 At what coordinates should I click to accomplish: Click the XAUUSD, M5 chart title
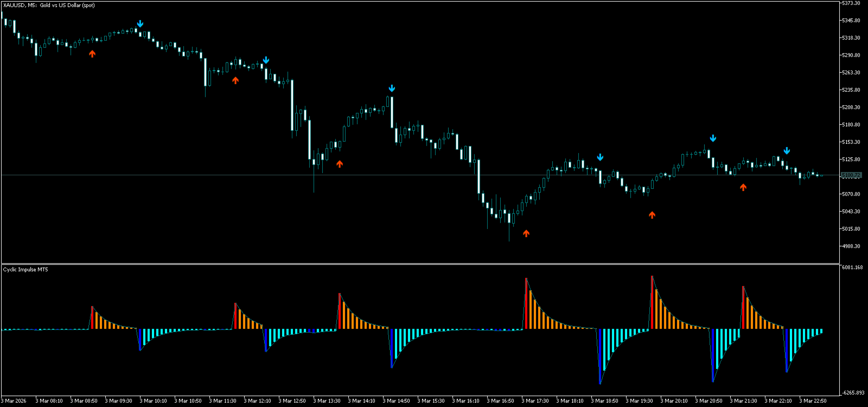click(49, 5)
